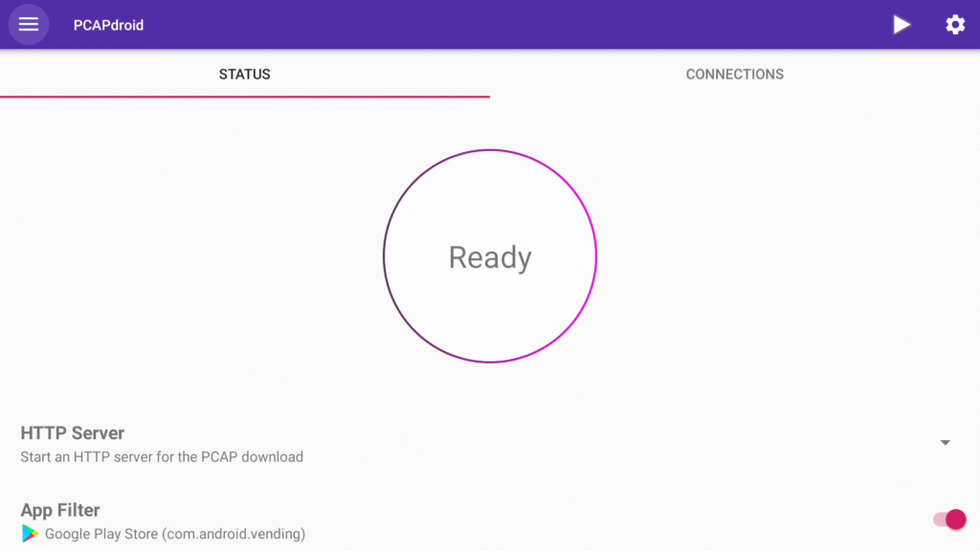Click the App Filter label text
980x551 pixels.
(x=59, y=509)
